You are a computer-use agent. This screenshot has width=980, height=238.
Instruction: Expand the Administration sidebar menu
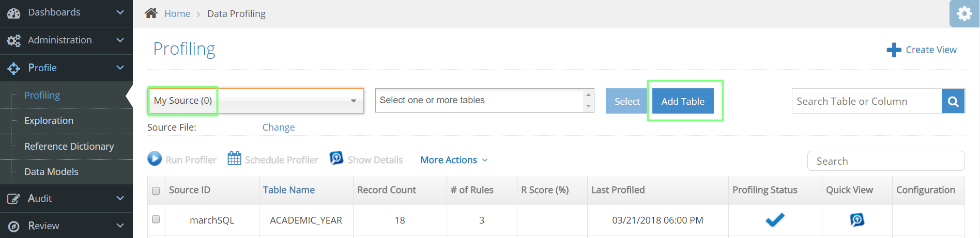66,40
